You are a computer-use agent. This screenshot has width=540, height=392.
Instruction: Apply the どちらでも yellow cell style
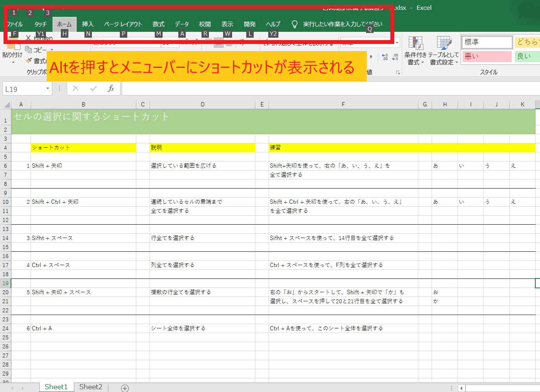click(x=527, y=42)
